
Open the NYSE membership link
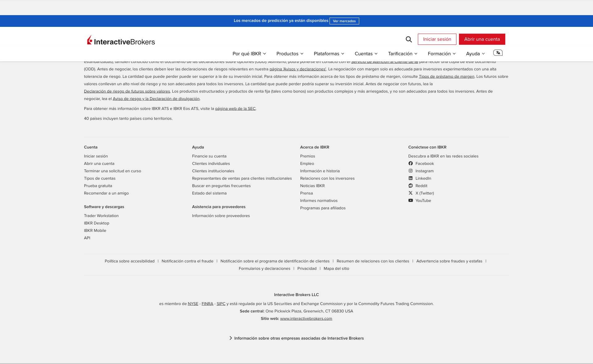[193, 304]
